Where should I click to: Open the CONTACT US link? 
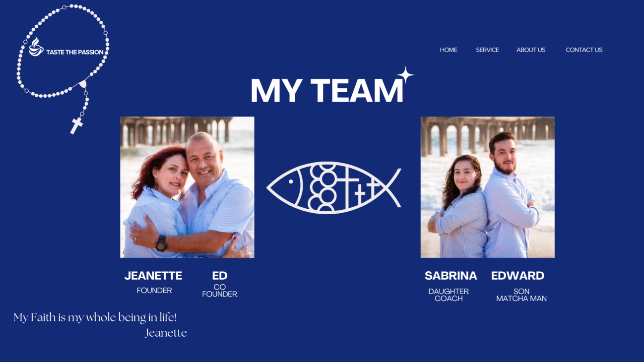coord(584,50)
